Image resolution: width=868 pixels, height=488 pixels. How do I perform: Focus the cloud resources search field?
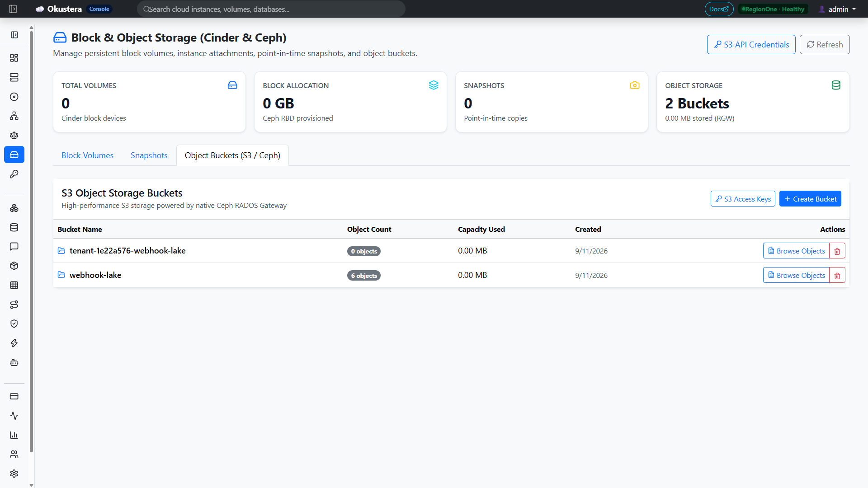click(271, 9)
